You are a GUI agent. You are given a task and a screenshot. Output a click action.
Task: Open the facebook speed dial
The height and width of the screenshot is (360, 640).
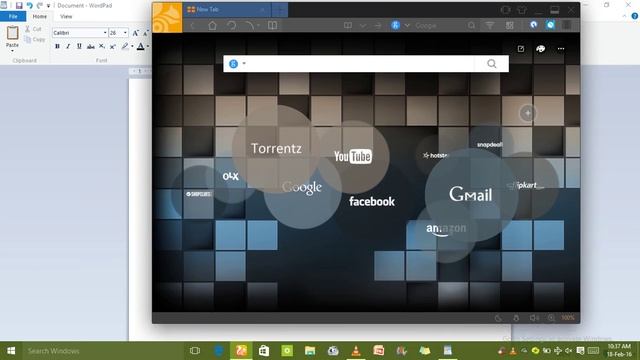click(x=372, y=201)
